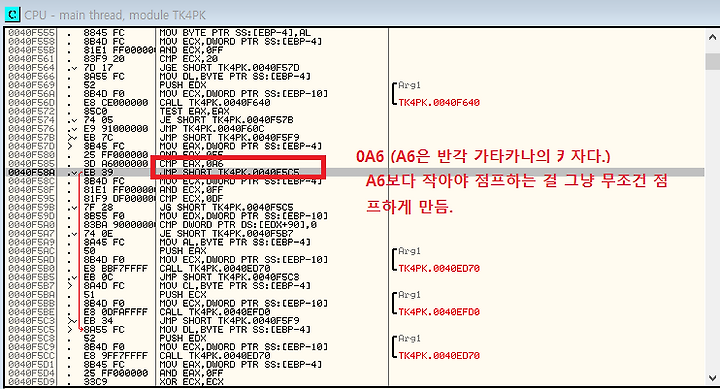This screenshot has width=720, height=389.
Task: Select hex bytes at address 0040F56A
Action: (104, 94)
